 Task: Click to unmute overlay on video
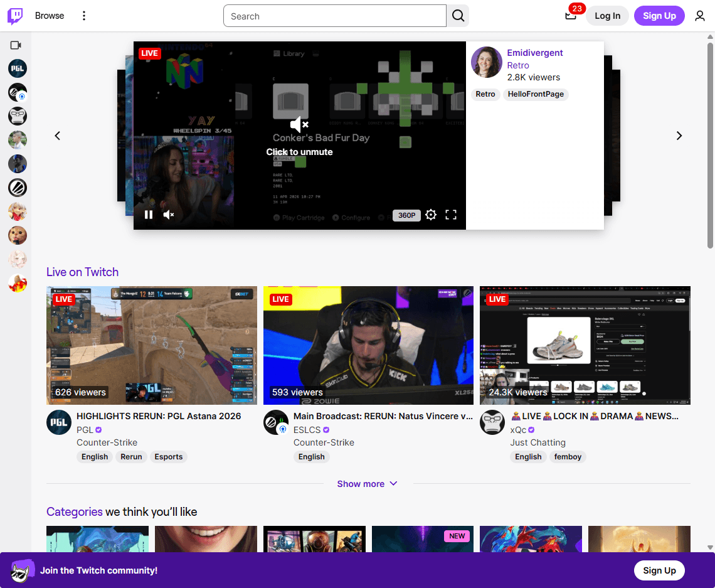tap(300, 136)
